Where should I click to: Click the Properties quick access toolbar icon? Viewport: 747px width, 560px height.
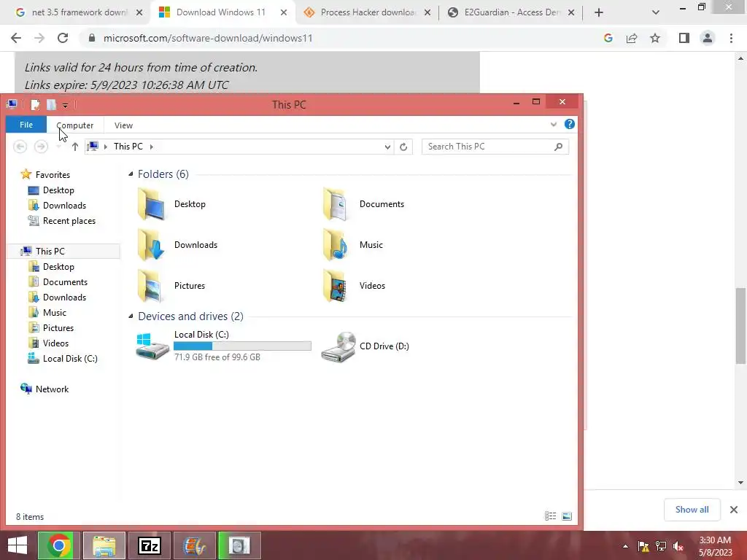[x=35, y=105]
